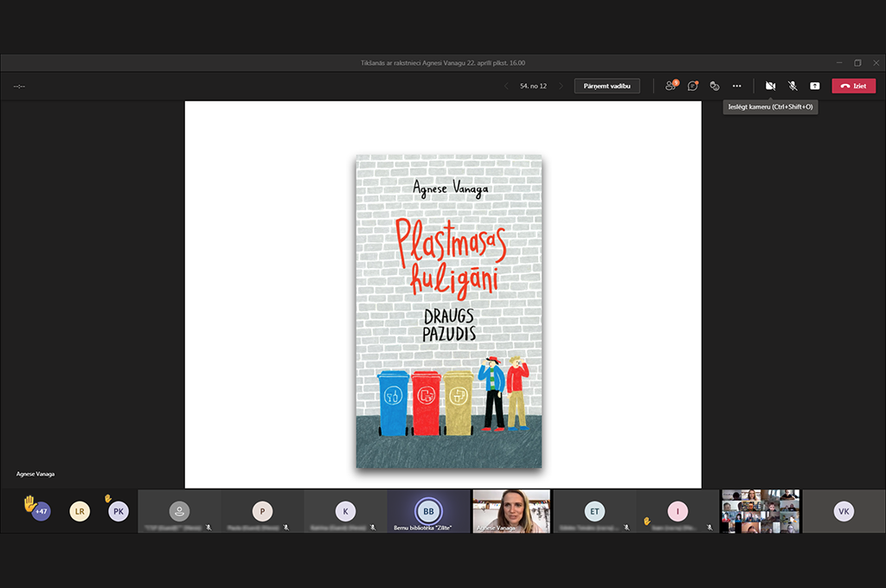886x588 pixels.
Task: Leave the meeting with Iziet button
Action: [854, 86]
